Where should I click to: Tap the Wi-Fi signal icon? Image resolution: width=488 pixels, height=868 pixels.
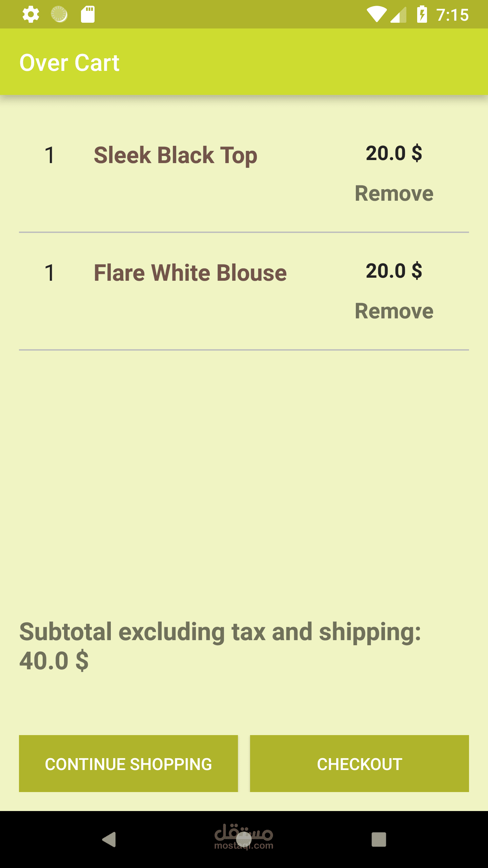pos(376,15)
